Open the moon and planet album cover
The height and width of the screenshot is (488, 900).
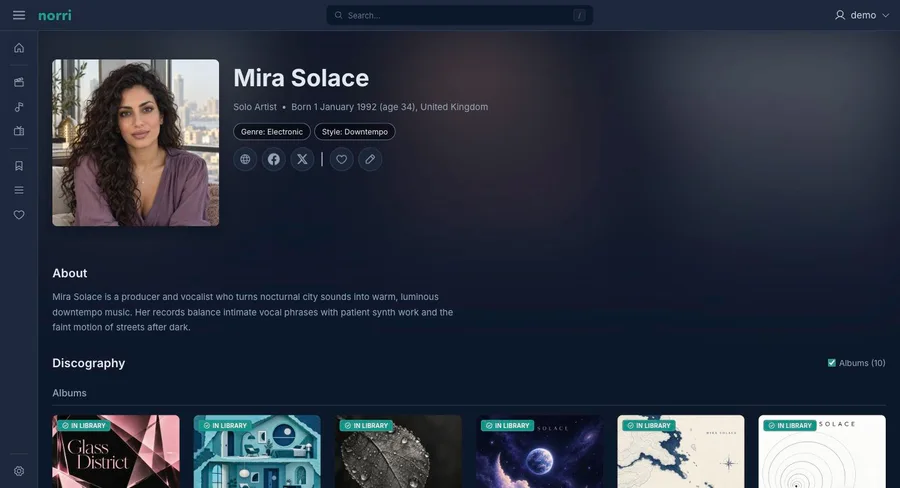click(x=540, y=452)
